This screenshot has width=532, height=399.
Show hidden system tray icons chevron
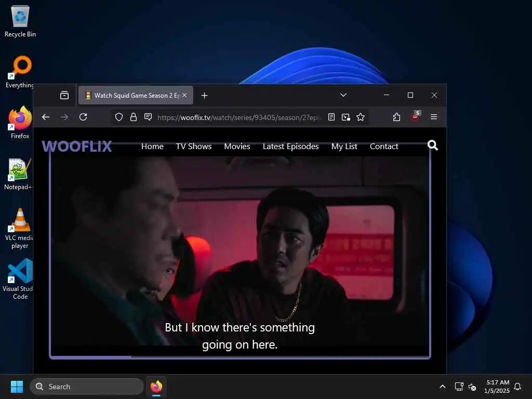tap(443, 387)
